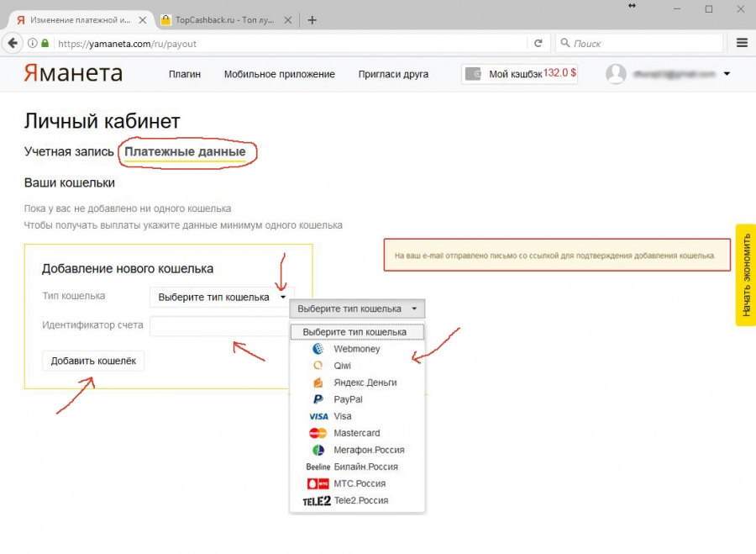Image resolution: width=756 pixels, height=554 pixels.
Task: Choose Яндекс.Деньги wallet type
Action: point(357,383)
